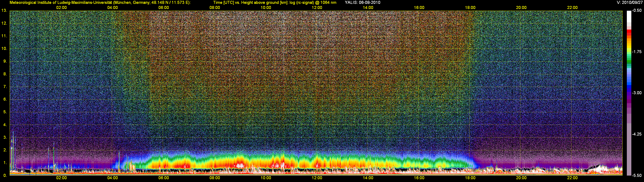Click the color scale bar legend
The height and width of the screenshot is (182, 644).
pyautogui.click(x=629, y=93)
